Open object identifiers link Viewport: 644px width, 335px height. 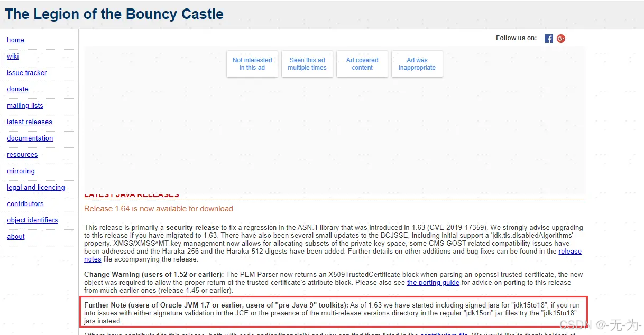click(x=32, y=220)
